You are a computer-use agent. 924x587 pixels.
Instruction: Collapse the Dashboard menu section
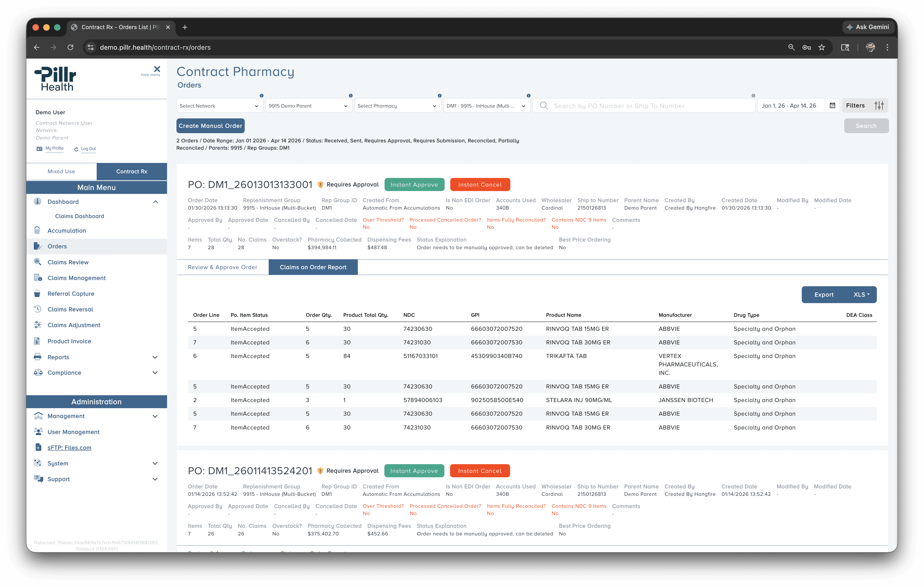[x=155, y=202]
